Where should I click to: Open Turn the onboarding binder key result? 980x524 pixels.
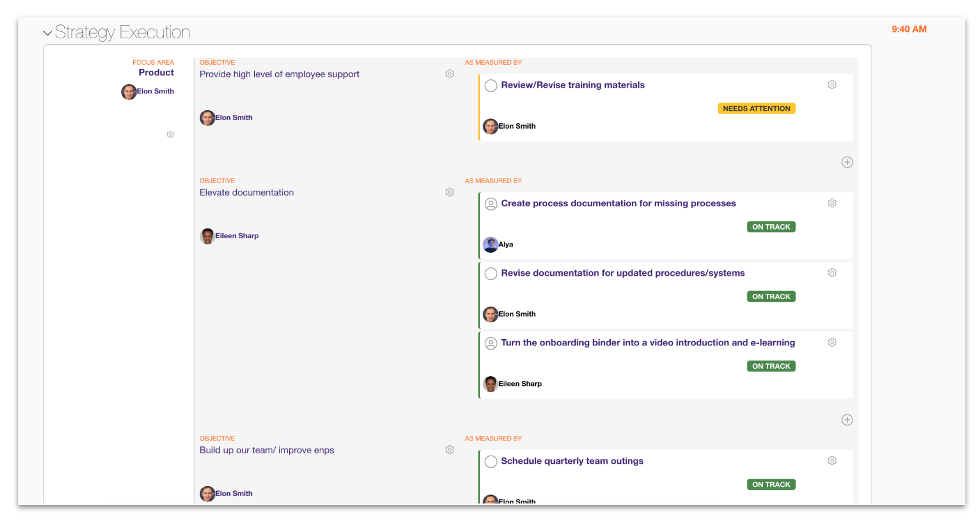point(648,343)
